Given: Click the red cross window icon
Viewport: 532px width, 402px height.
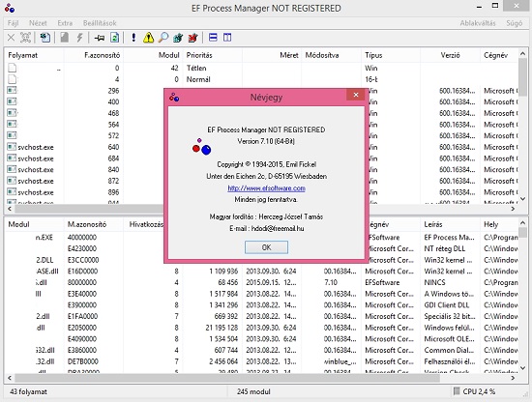Looking at the screenshot, I should (x=193, y=38).
